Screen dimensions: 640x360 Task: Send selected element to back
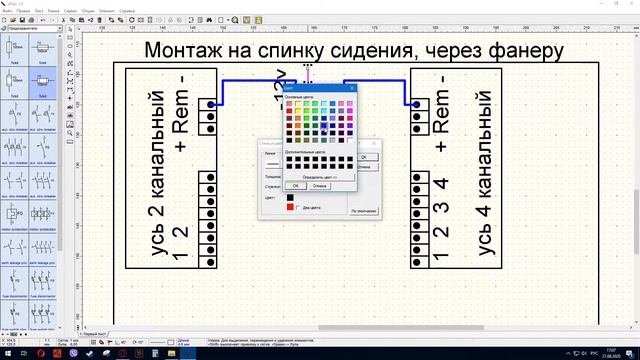coord(120,20)
